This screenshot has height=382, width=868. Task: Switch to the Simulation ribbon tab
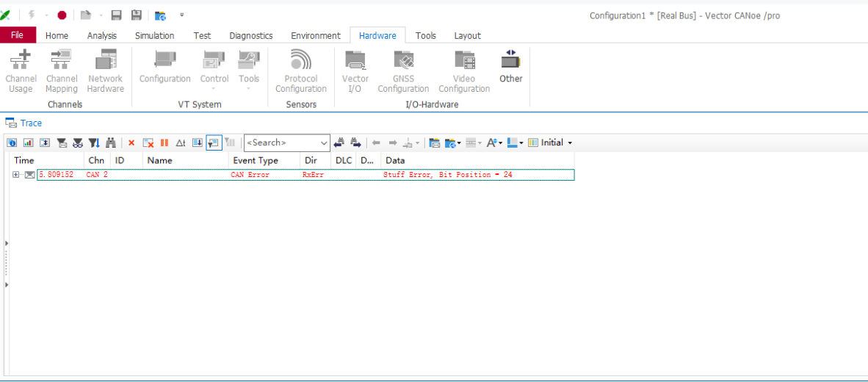tap(154, 35)
